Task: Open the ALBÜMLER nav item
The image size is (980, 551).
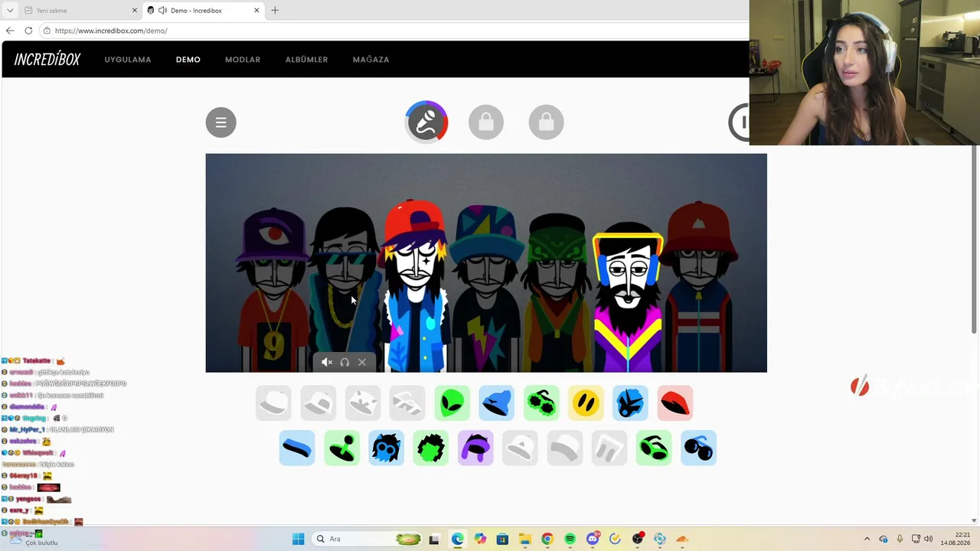Action: pos(307,60)
